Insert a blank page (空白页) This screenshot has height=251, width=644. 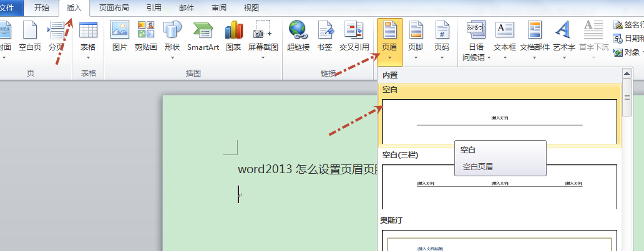30,37
